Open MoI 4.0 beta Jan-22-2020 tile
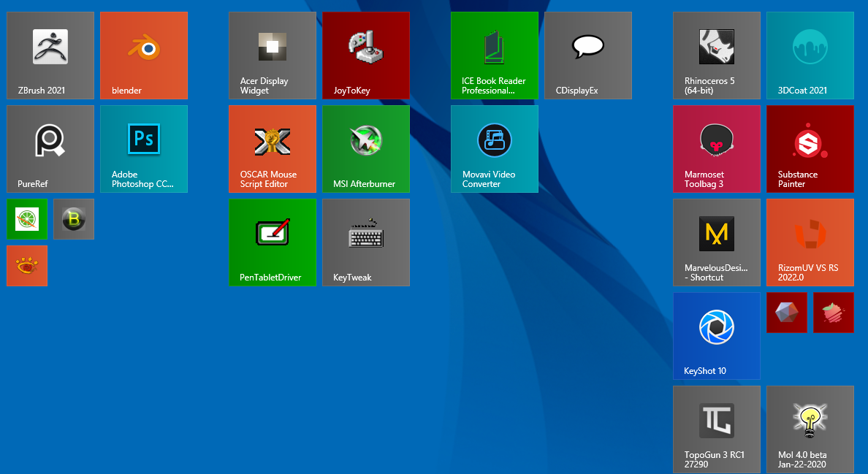Viewport: 868px width, 474px height. click(810, 429)
